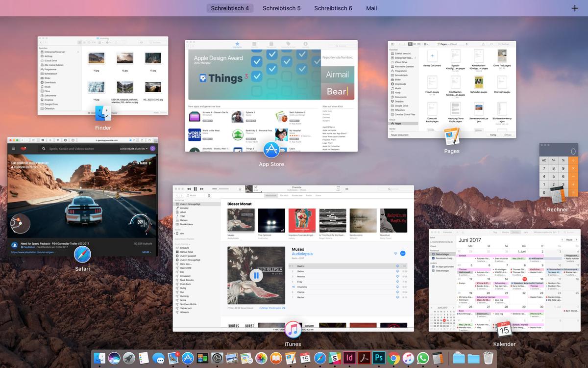Switch to Schreibtisch 6 space
This screenshot has width=588, height=368.
pos(333,8)
